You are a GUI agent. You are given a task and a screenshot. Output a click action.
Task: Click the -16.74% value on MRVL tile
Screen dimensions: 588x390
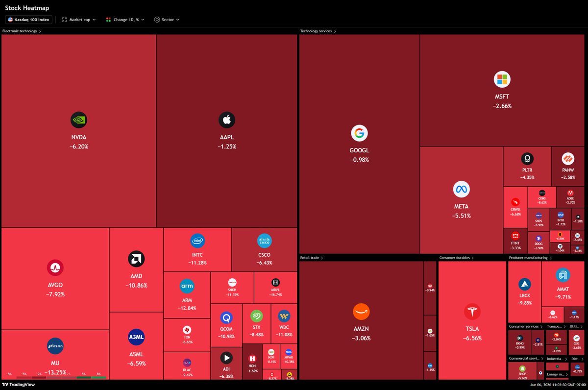pos(275,295)
